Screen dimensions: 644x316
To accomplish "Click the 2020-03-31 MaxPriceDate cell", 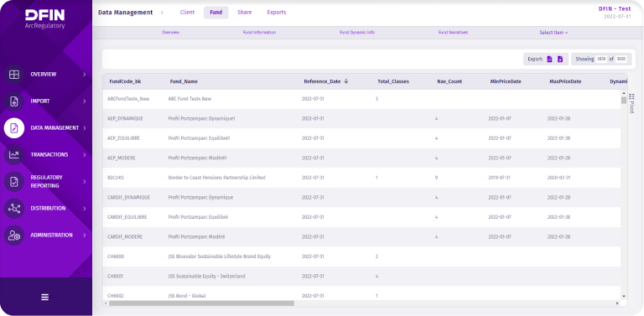I will 558,178.
